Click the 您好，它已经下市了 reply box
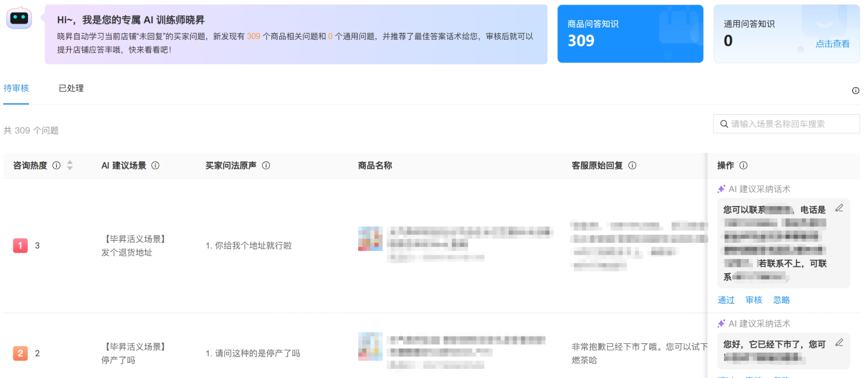 (783, 351)
